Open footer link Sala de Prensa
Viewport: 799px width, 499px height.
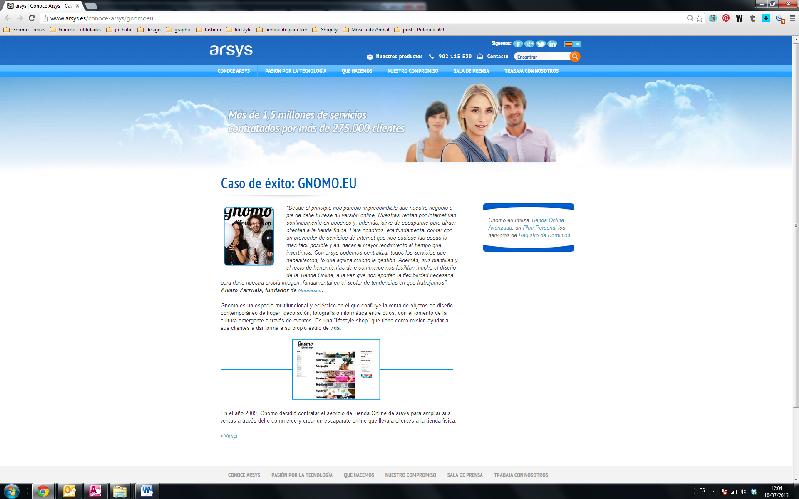(x=465, y=475)
